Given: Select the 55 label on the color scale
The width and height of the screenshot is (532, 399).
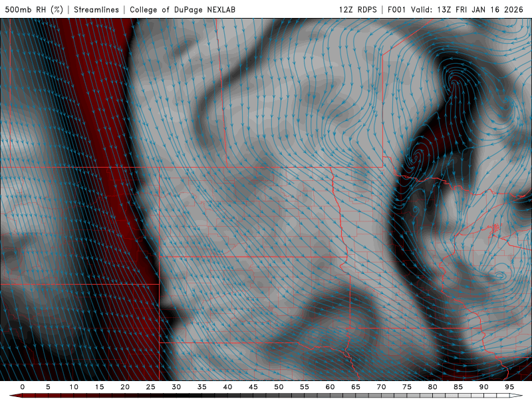Looking at the screenshot, I should [x=305, y=387].
